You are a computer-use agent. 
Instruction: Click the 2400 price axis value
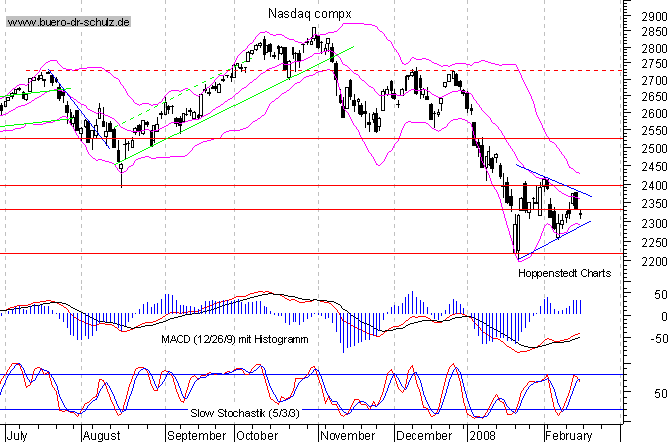click(x=655, y=185)
